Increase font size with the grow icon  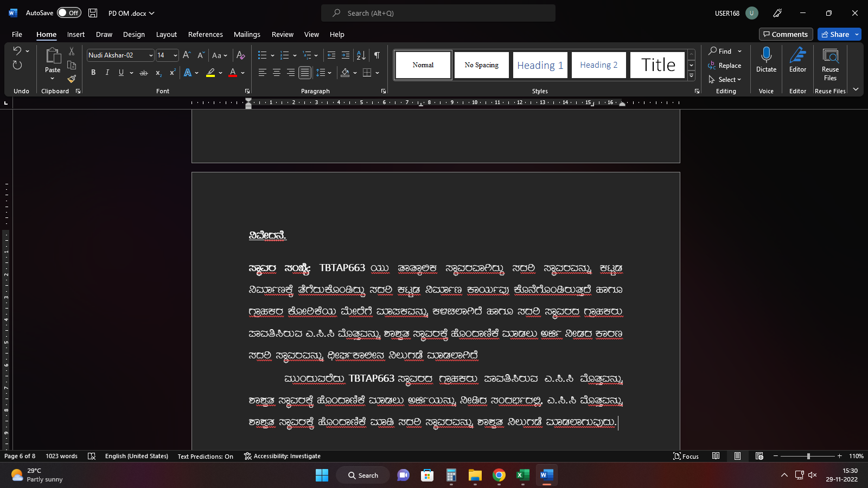point(187,55)
